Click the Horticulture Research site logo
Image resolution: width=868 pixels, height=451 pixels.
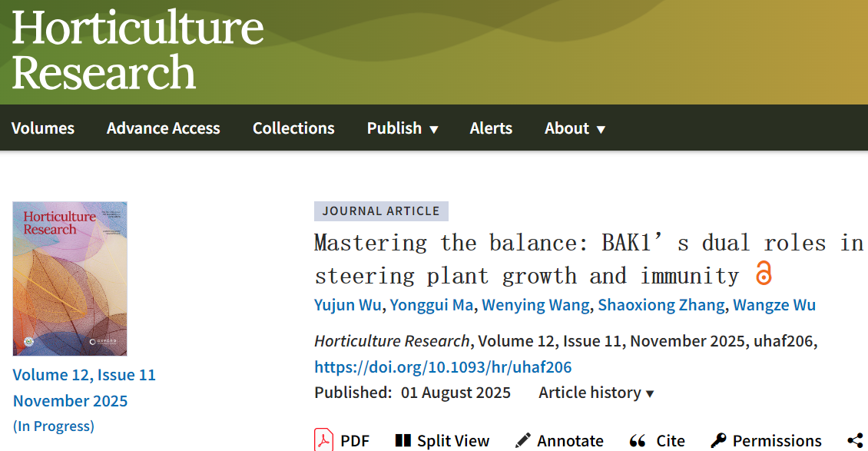(x=137, y=51)
